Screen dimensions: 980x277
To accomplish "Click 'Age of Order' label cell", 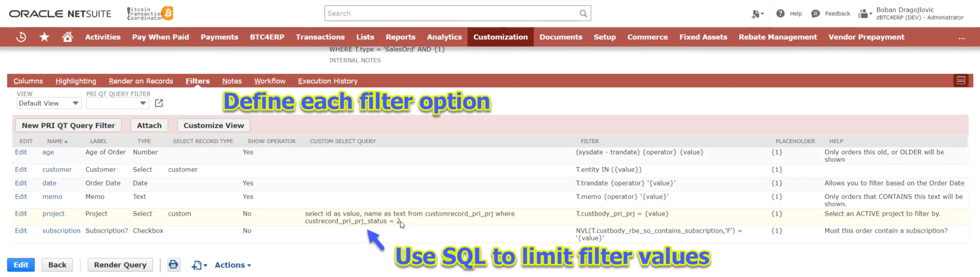I will click(105, 152).
